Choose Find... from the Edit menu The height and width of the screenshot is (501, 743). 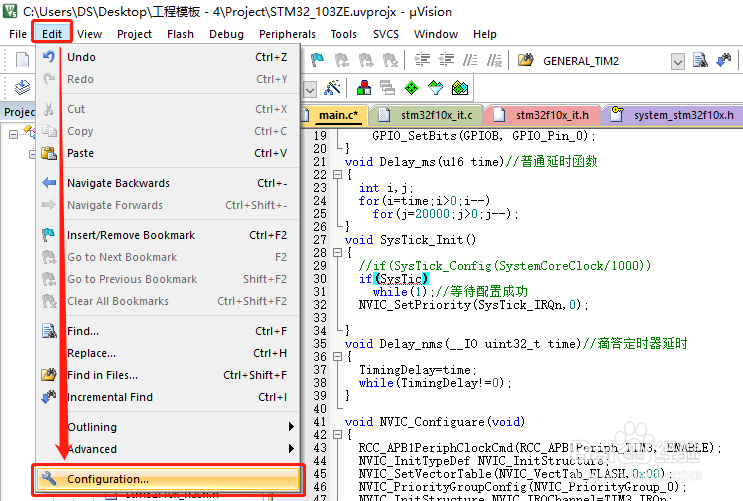(x=168, y=331)
